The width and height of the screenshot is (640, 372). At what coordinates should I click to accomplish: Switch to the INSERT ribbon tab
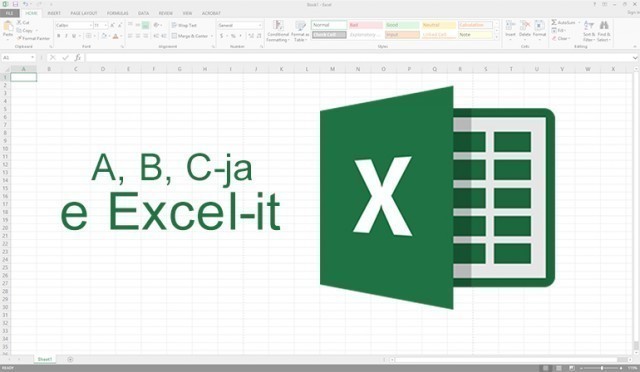click(54, 13)
